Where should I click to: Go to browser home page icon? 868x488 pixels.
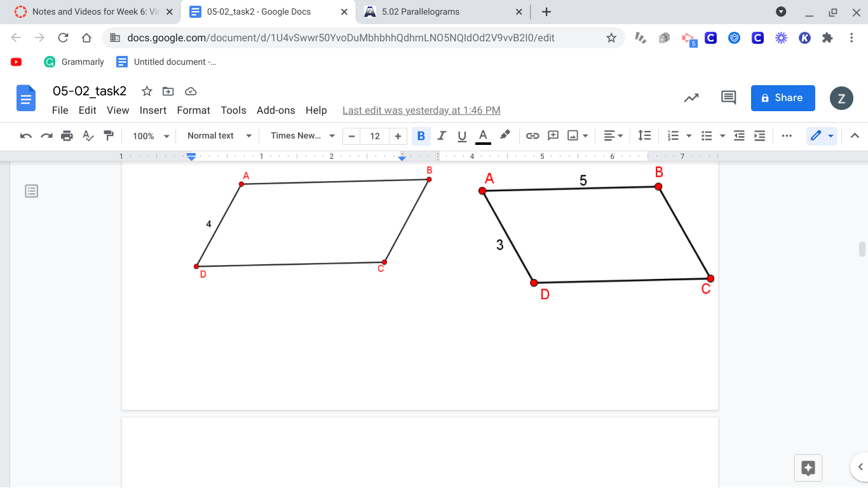click(x=86, y=38)
